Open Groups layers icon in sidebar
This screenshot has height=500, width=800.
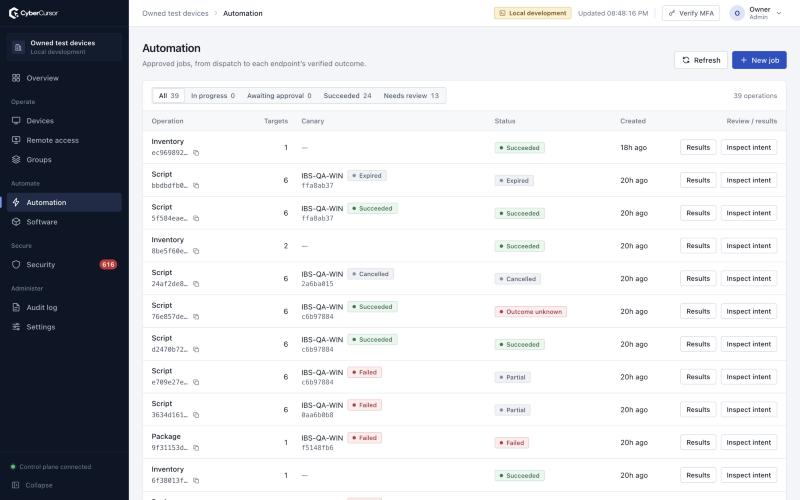16,160
